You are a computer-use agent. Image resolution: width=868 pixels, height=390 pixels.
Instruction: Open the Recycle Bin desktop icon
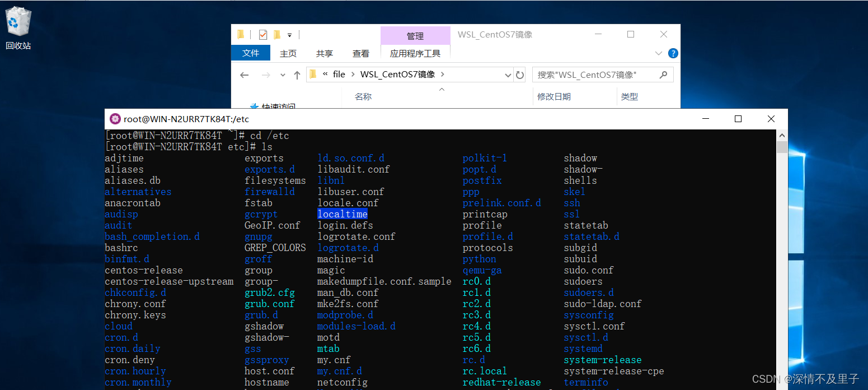18,27
